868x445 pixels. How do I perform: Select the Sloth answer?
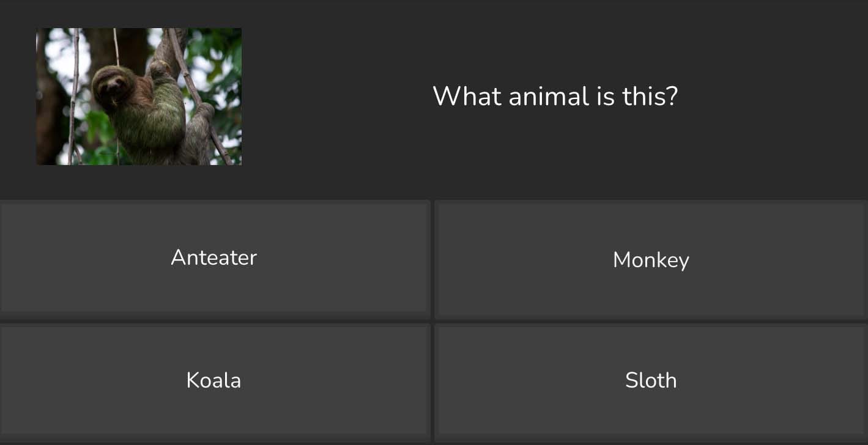click(651, 380)
